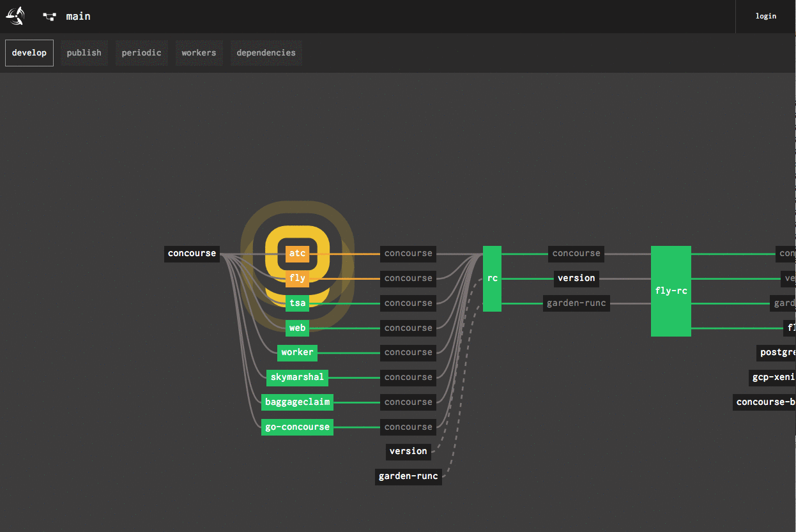Open the workers group tab

199,53
